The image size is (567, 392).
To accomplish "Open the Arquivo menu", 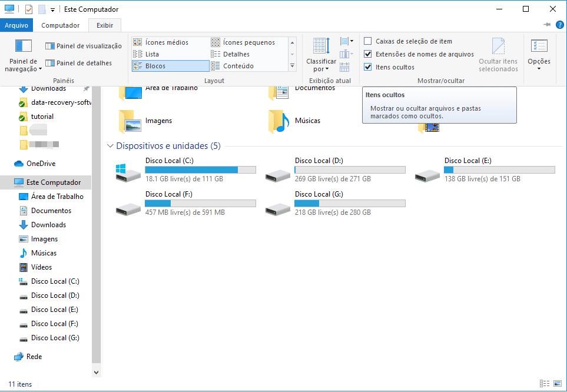I will point(16,25).
